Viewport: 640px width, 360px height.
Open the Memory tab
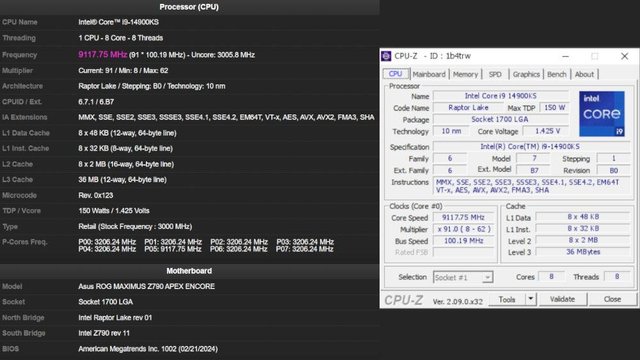[465, 74]
